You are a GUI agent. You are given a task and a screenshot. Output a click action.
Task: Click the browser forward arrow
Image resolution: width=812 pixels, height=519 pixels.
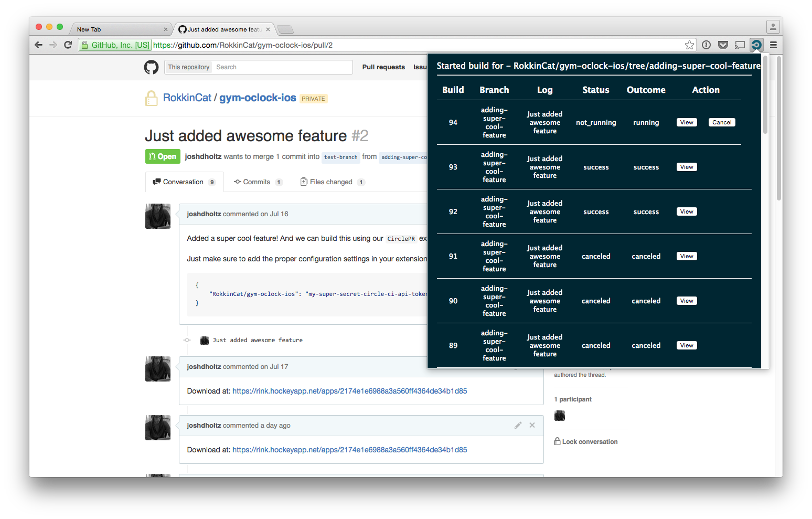click(53, 45)
